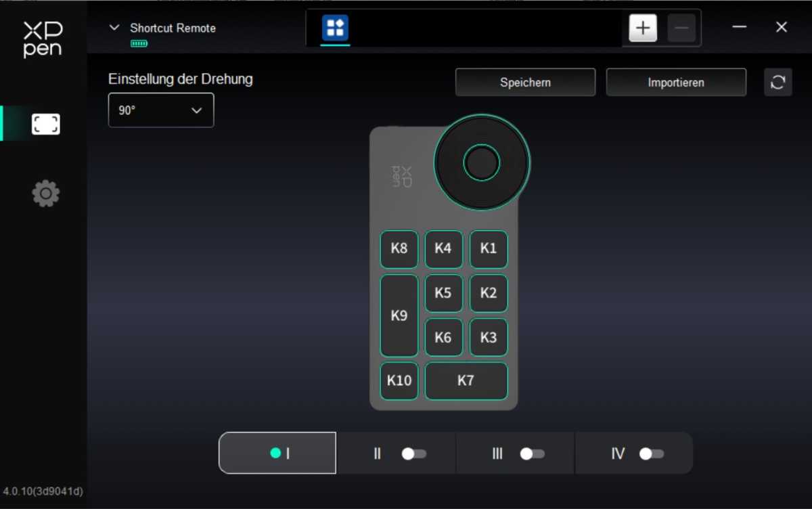
Task: Click the reset refresh icon
Action: click(x=777, y=83)
